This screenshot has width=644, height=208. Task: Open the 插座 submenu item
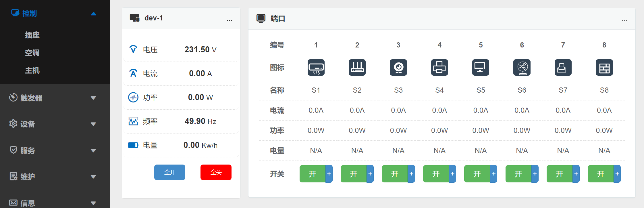pyautogui.click(x=32, y=35)
